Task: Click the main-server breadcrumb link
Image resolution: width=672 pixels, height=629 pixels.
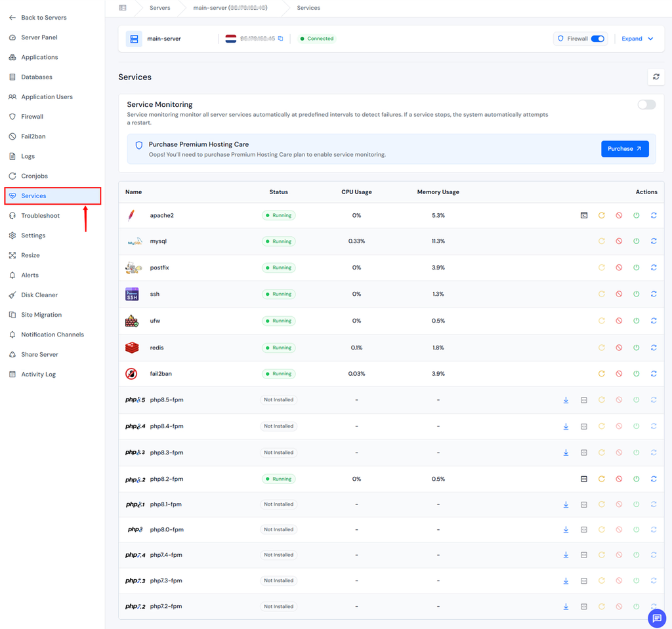Action: tap(230, 8)
